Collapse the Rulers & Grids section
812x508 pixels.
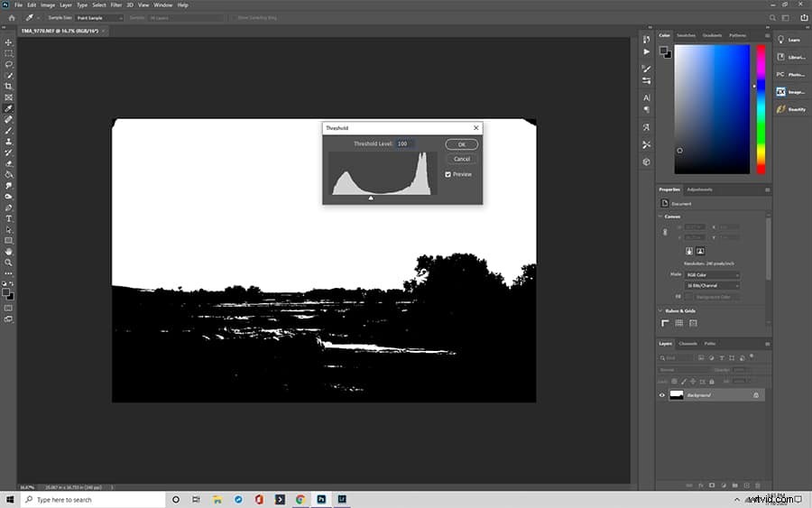[x=660, y=310]
